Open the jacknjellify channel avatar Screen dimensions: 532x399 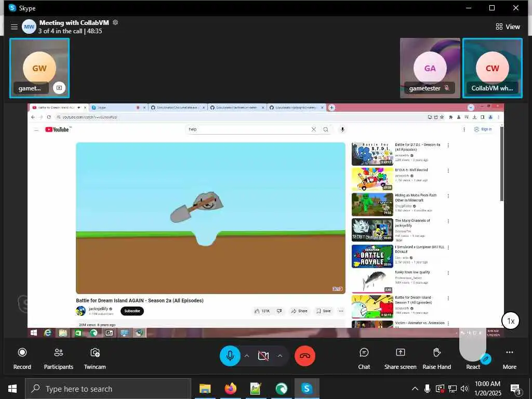pos(81,311)
